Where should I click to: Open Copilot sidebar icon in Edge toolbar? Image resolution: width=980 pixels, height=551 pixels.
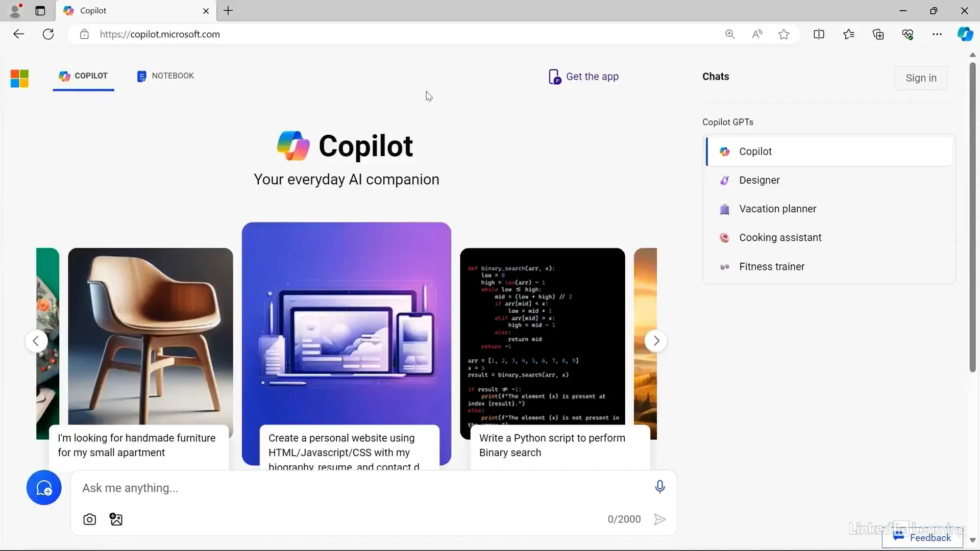point(965,34)
